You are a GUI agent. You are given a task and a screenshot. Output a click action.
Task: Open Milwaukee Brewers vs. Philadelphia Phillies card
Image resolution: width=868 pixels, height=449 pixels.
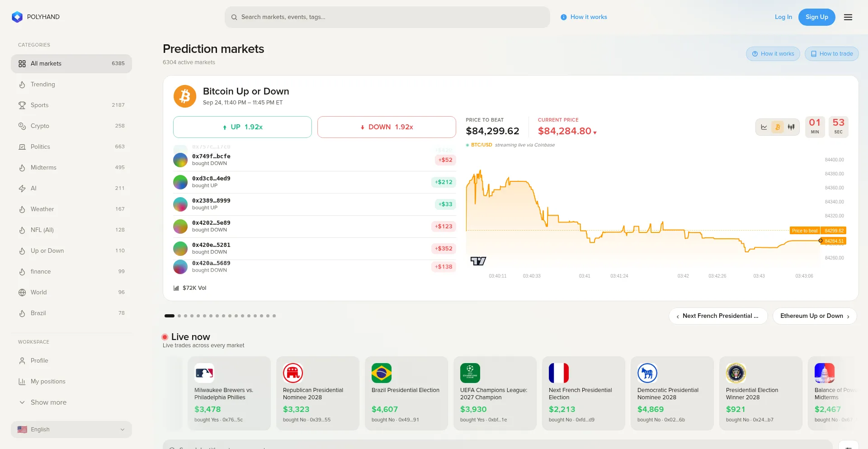229,393
